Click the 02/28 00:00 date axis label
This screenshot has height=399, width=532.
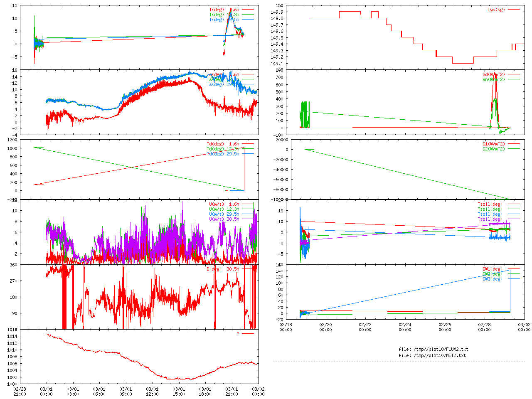484,327
